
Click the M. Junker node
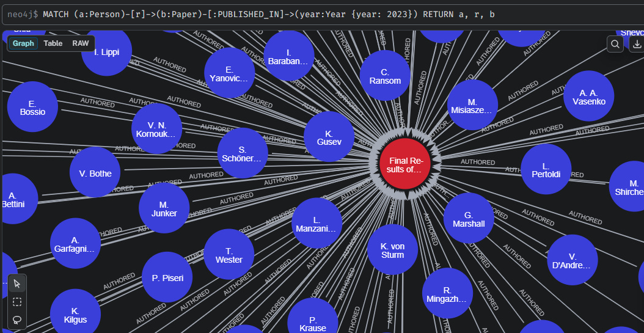tap(164, 208)
